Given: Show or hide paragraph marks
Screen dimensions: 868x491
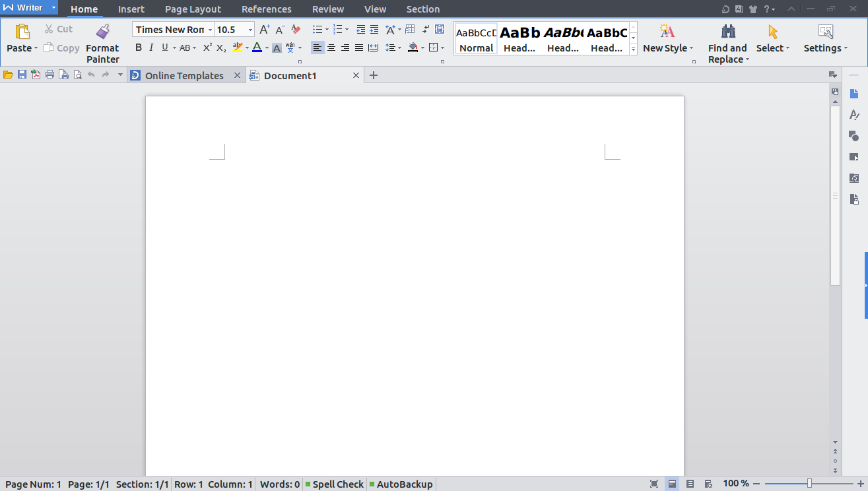Looking at the screenshot, I should coord(426,29).
